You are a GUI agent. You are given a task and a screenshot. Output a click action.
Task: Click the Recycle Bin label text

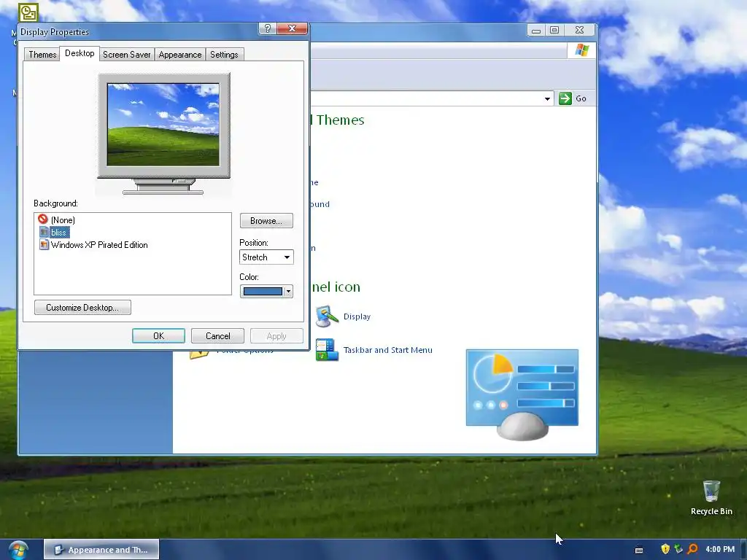(x=711, y=511)
